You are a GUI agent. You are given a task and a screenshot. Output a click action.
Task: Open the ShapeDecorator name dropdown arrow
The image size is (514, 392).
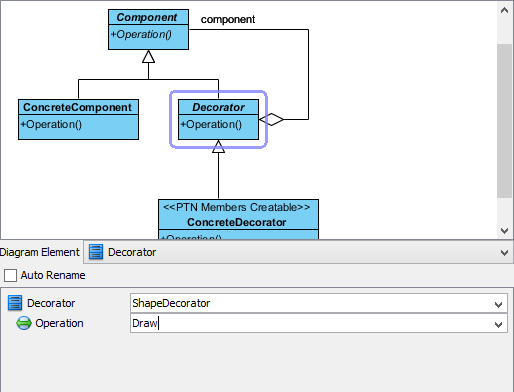(498, 304)
